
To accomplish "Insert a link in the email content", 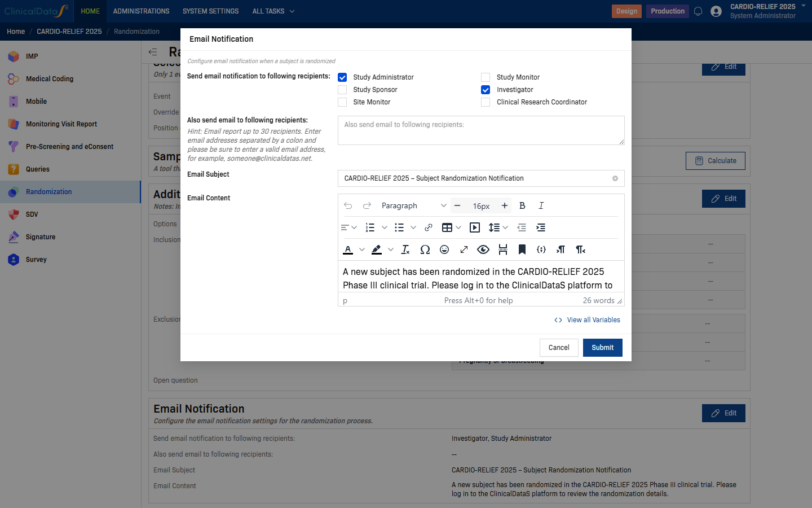I will pos(429,227).
